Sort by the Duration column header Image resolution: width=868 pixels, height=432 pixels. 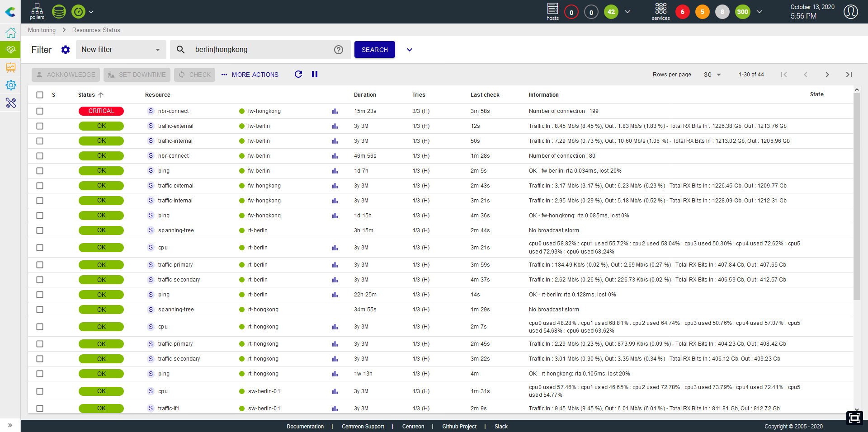(365, 95)
